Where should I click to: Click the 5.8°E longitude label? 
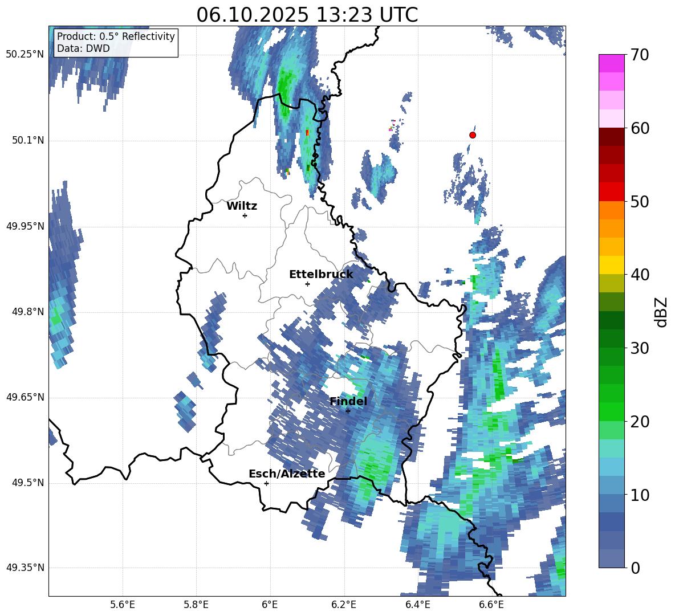196,605
